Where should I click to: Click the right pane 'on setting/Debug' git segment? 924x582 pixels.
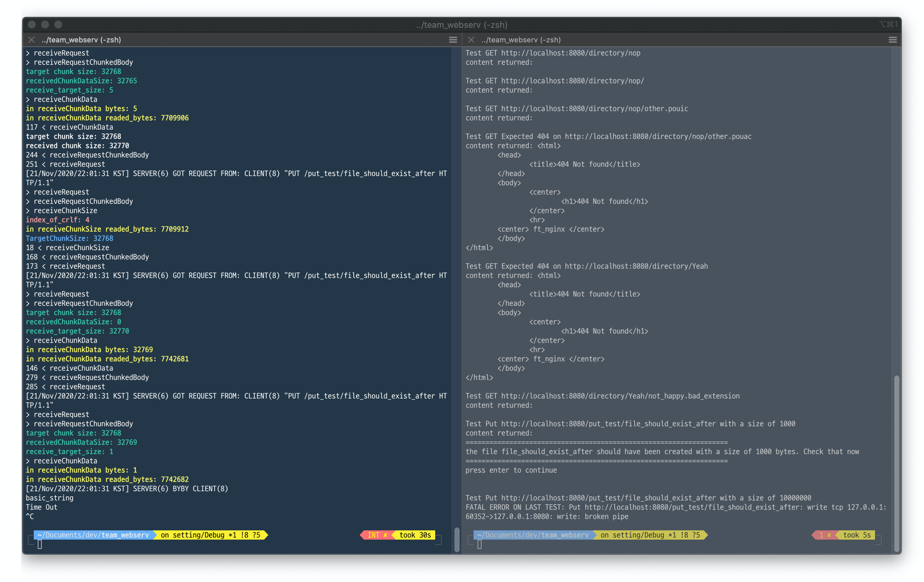(650, 535)
